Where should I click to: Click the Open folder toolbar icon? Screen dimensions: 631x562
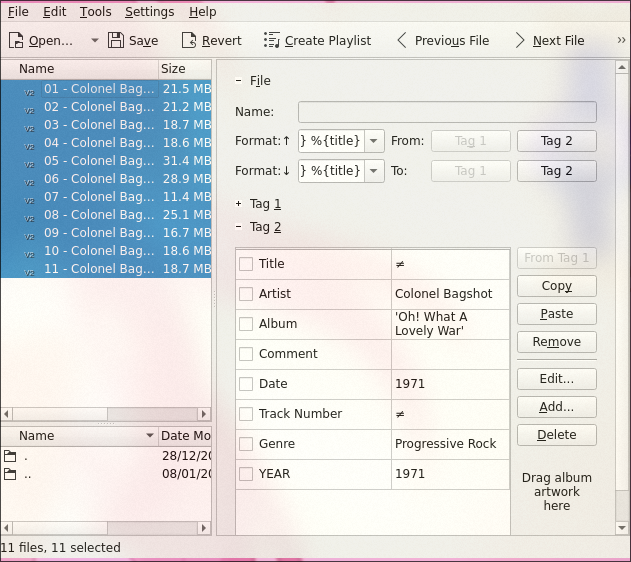tap(16, 41)
